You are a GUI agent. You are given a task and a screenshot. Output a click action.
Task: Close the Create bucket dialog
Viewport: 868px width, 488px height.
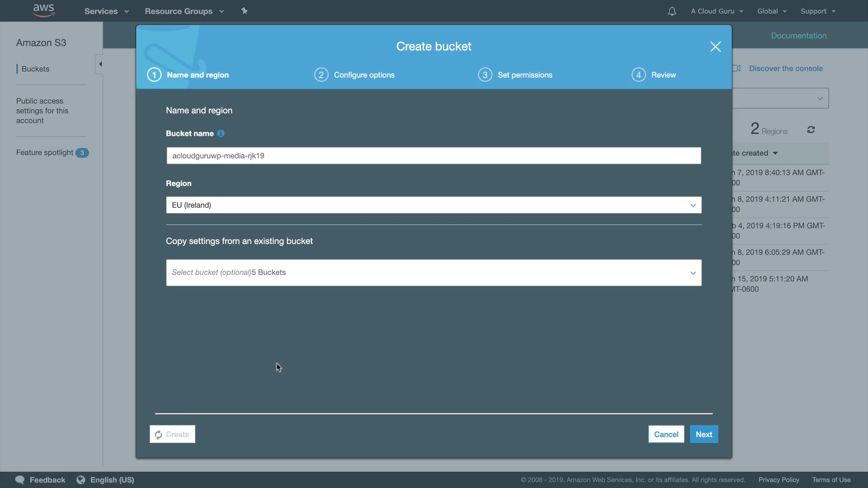[x=715, y=47]
